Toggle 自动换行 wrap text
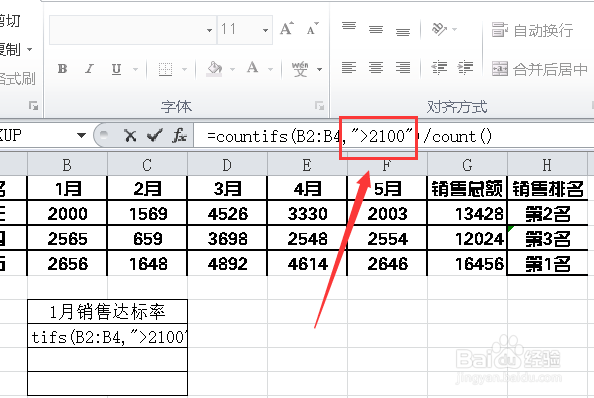This screenshot has height=398, width=594. pos(532,30)
